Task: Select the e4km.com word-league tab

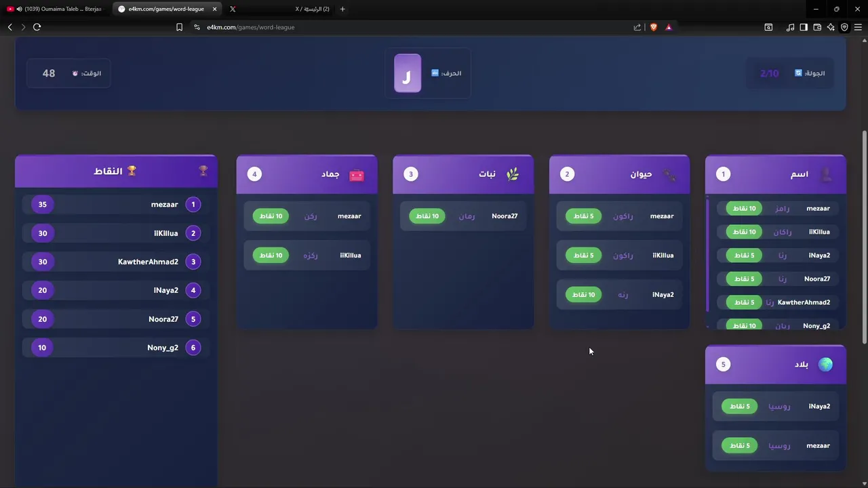Action: pyautogui.click(x=166, y=9)
